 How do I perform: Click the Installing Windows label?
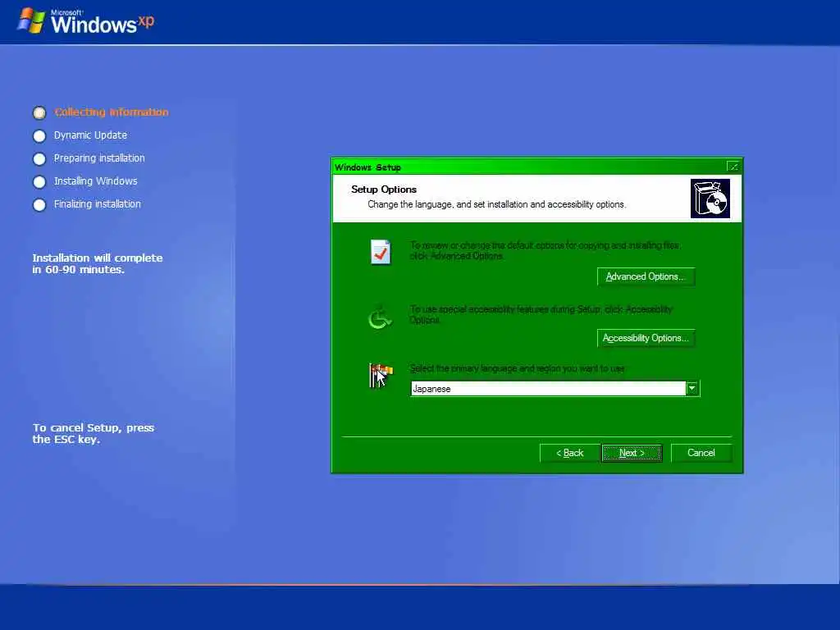tap(95, 181)
